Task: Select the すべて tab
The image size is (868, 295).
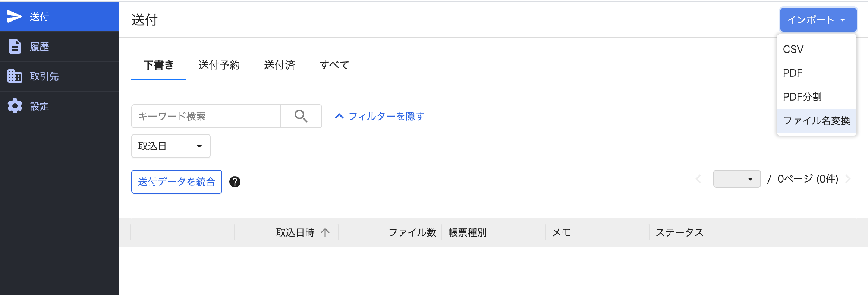Action: coord(334,65)
